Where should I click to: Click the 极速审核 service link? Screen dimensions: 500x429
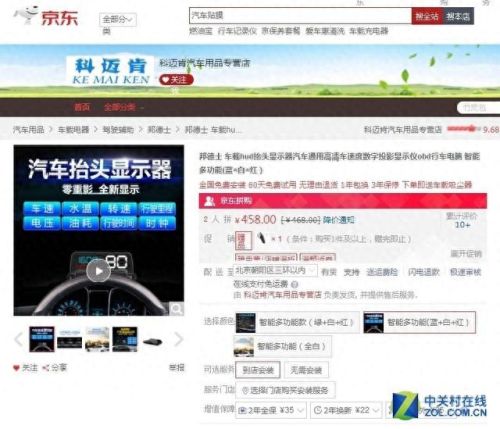click(x=466, y=272)
